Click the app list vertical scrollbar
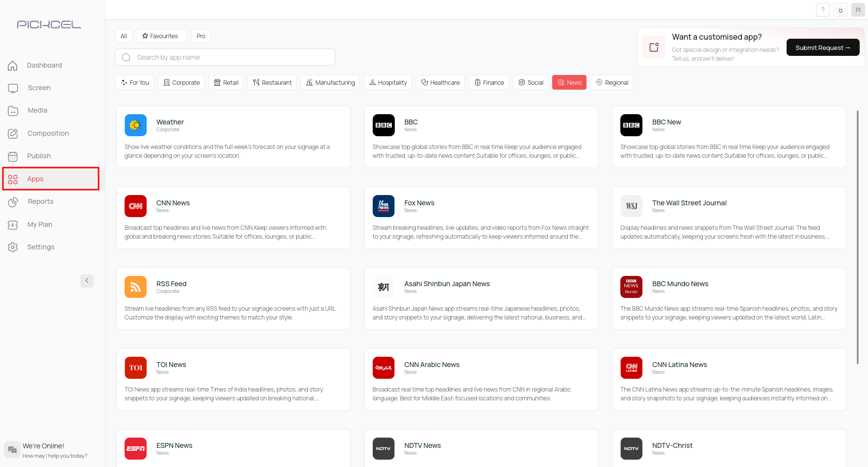 tap(857, 238)
